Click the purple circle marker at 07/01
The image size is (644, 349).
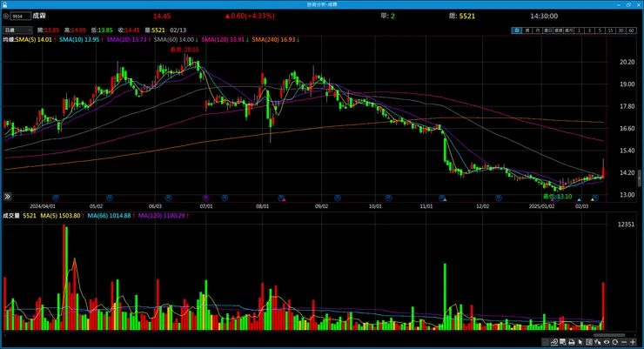click(205, 198)
